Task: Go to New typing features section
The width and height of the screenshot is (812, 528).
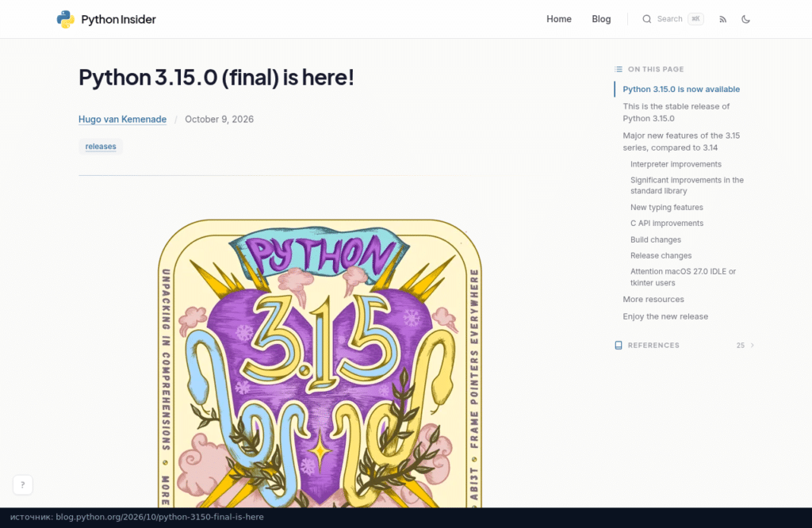Action: coord(666,207)
